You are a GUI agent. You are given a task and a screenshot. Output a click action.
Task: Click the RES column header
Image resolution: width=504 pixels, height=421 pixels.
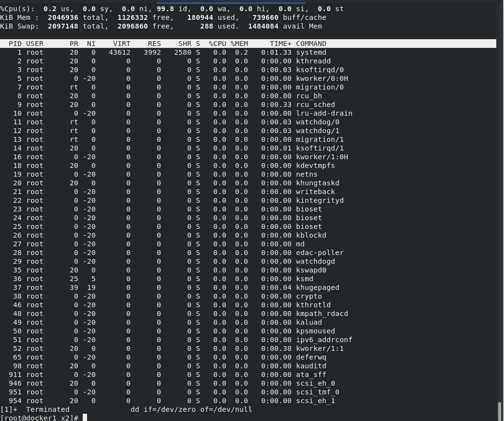(154, 44)
